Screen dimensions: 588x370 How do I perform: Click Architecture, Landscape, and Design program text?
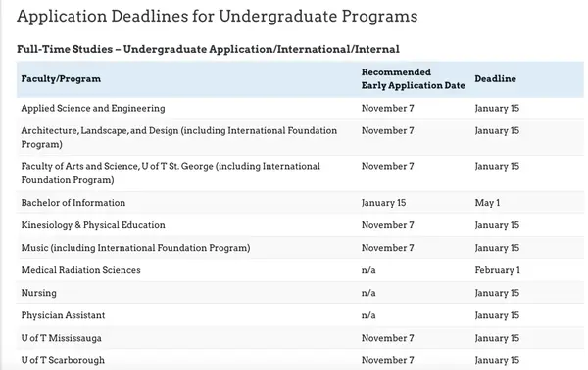pos(179,137)
